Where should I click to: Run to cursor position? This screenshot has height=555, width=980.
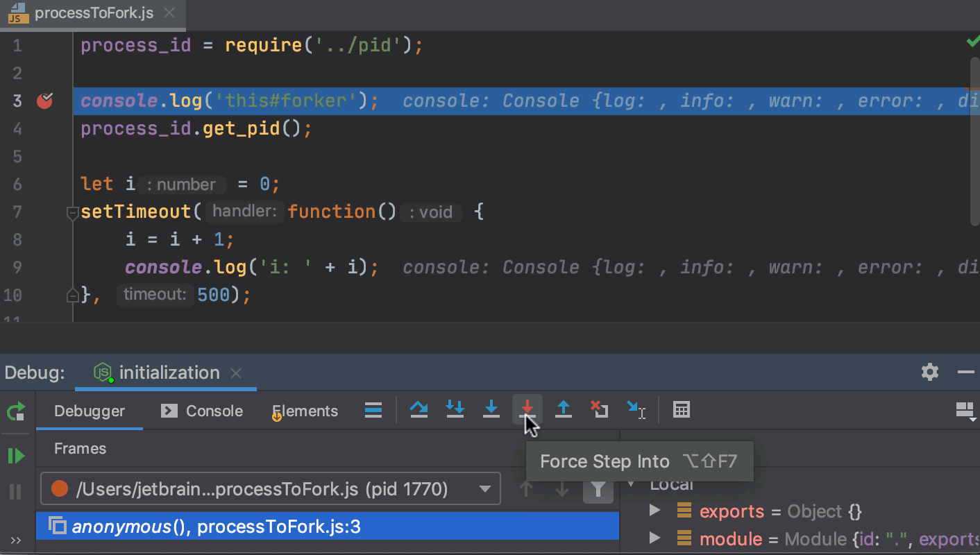tap(636, 411)
